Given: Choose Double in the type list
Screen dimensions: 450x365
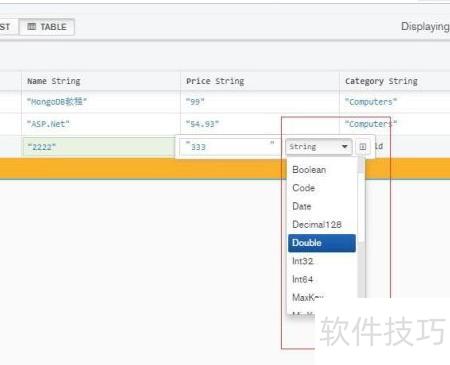Looking at the screenshot, I should pyautogui.click(x=322, y=243).
